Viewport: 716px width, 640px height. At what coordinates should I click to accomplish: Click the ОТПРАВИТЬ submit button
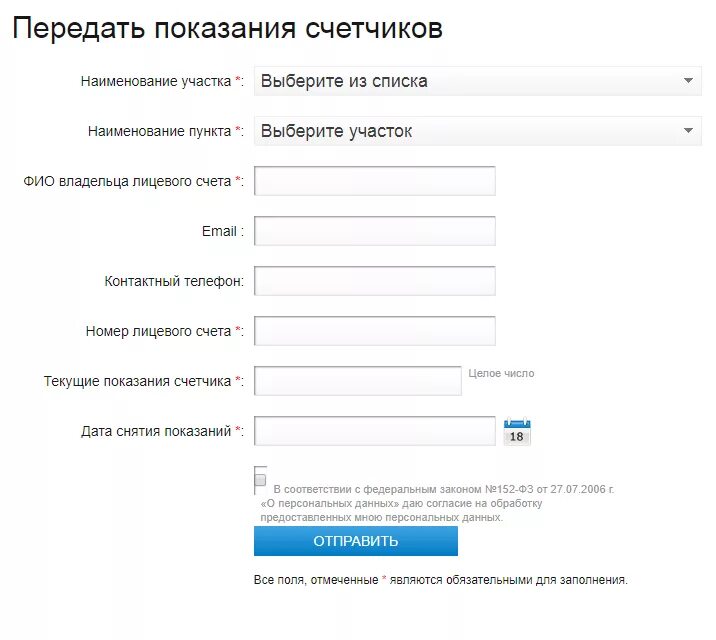(x=356, y=541)
